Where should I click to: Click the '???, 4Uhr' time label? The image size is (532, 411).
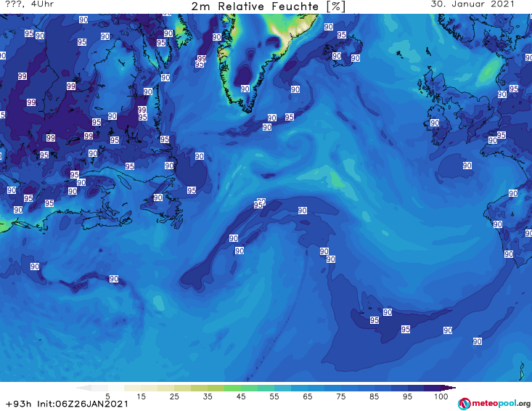(30, 4)
